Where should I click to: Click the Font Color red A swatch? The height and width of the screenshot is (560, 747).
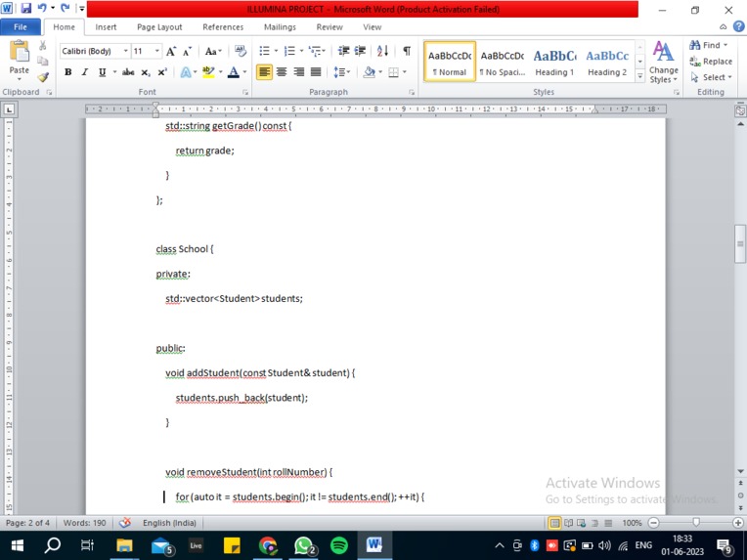[x=234, y=72]
